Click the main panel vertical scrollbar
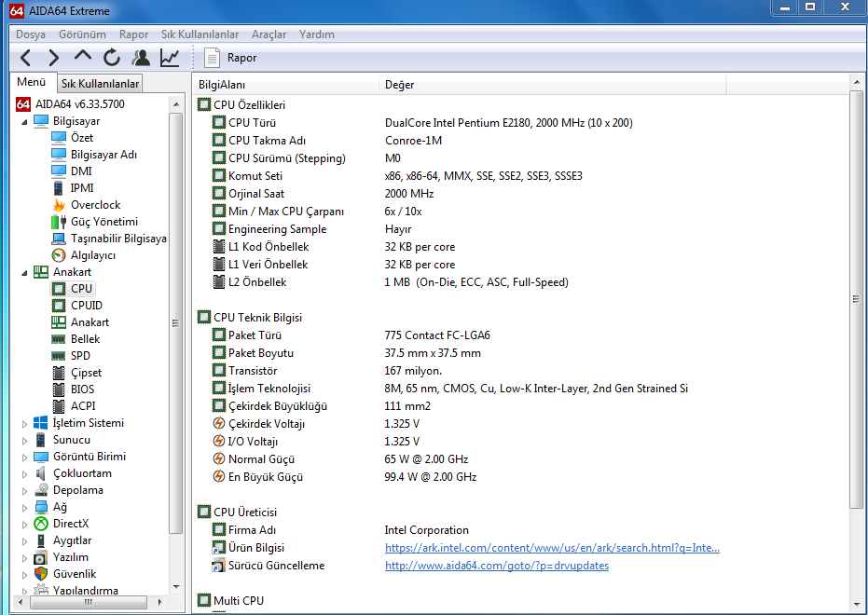The width and height of the screenshot is (868, 615). coord(856,299)
